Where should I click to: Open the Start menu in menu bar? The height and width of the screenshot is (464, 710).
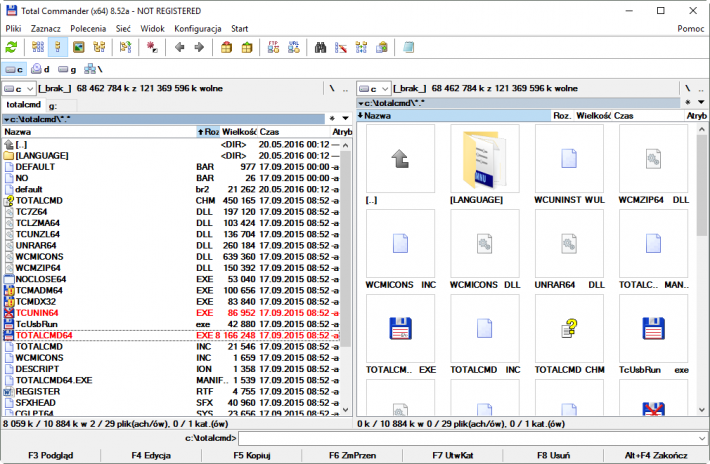point(240,29)
